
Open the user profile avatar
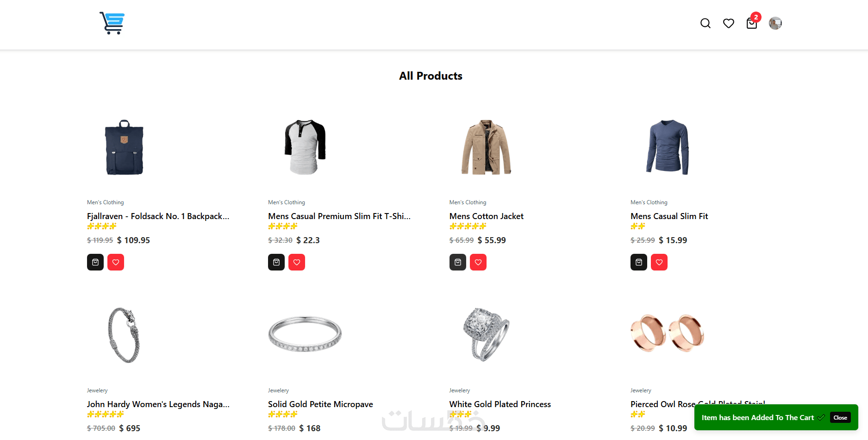[775, 23]
